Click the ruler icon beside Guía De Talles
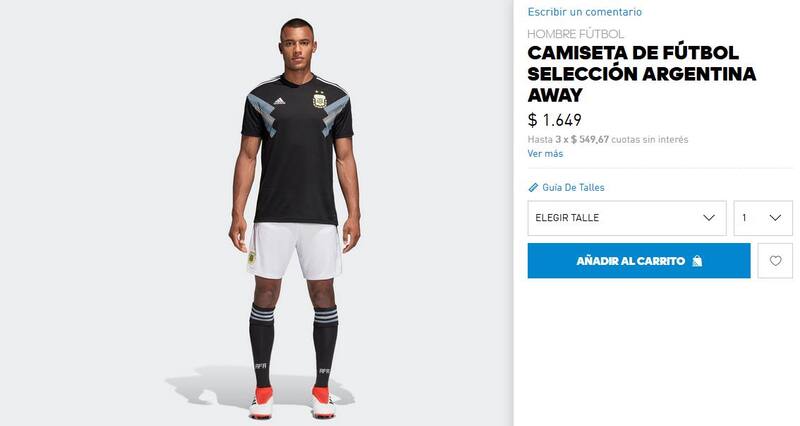This screenshot has height=426, width=800. pyautogui.click(x=533, y=187)
